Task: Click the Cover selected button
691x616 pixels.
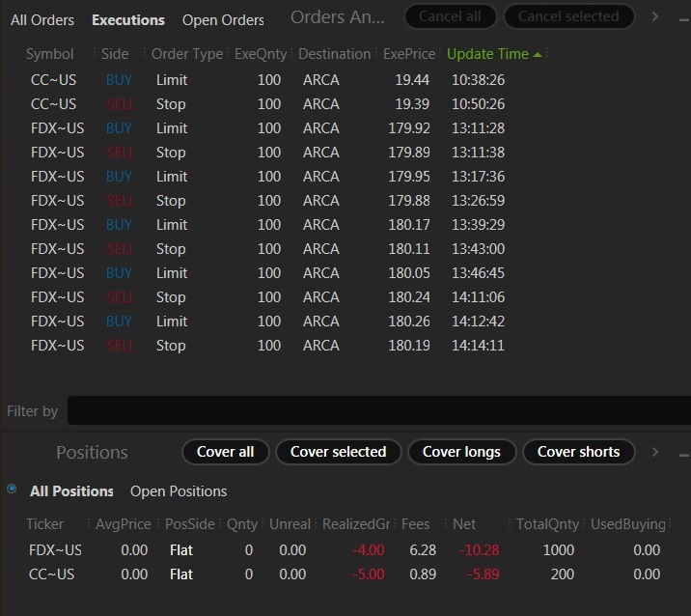Action: [x=339, y=452]
